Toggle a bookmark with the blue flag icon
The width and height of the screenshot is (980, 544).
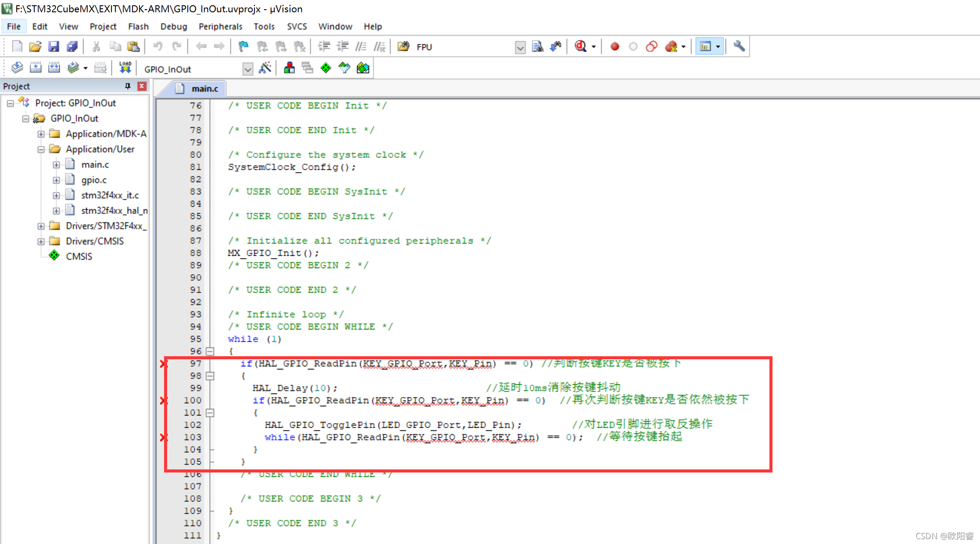pyautogui.click(x=243, y=46)
